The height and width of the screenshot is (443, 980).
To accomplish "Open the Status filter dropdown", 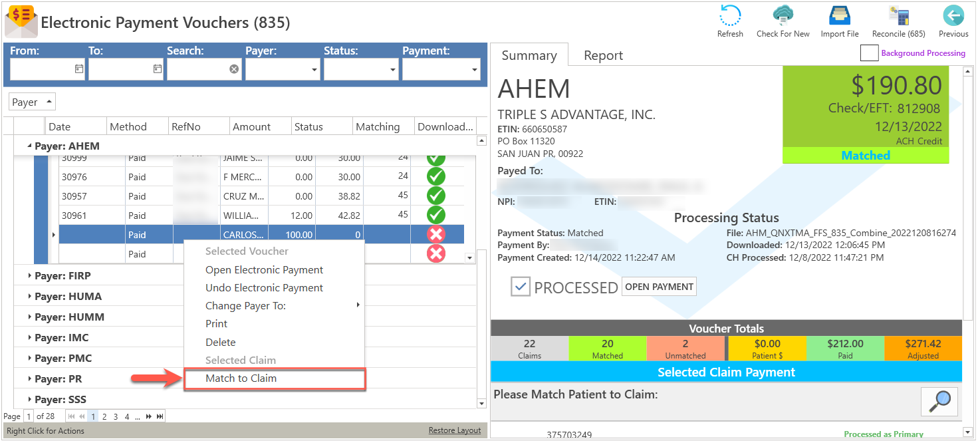I will [392, 69].
